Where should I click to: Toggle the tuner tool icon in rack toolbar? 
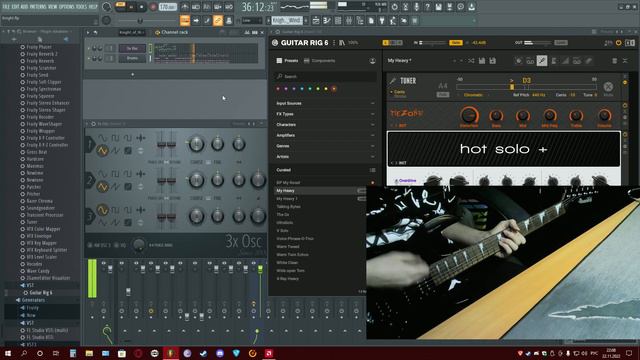(542, 61)
